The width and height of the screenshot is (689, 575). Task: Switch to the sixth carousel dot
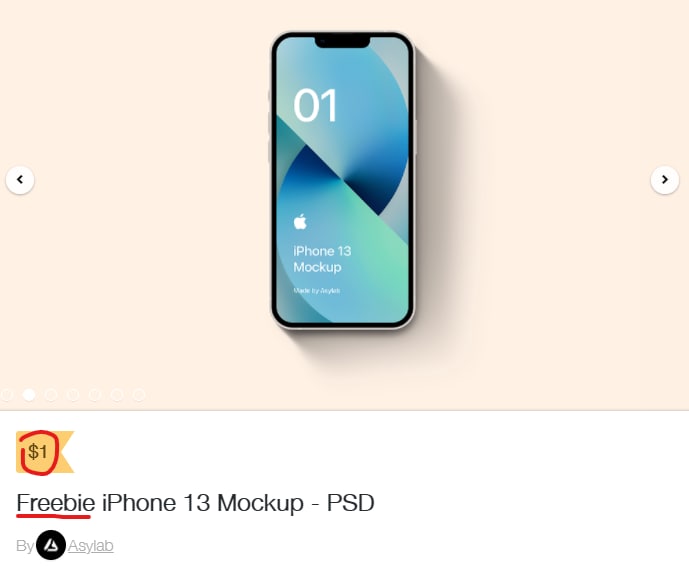(117, 395)
